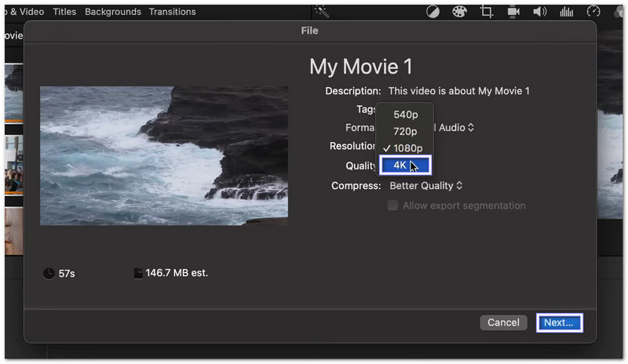
Task: Select the crowd clip thumbnail in browser
Action: click(13, 164)
